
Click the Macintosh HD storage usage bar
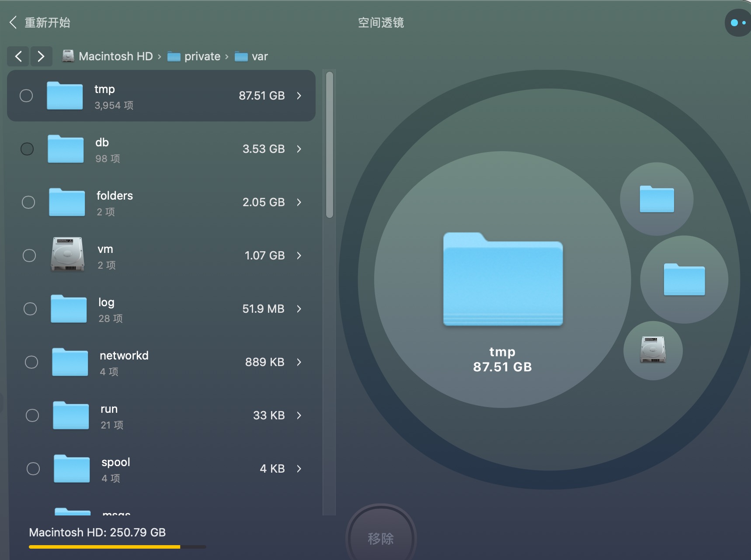[x=117, y=546]
